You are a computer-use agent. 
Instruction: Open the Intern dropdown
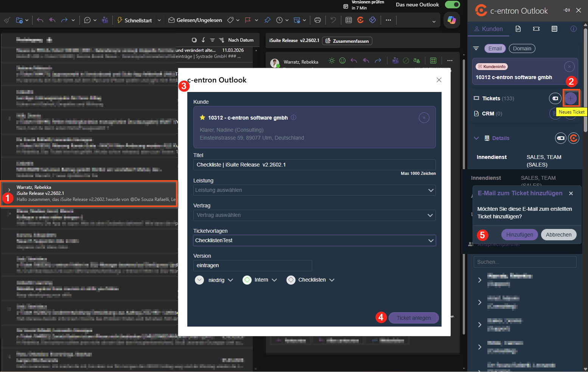pyautogui.click(x=260, y=280)
